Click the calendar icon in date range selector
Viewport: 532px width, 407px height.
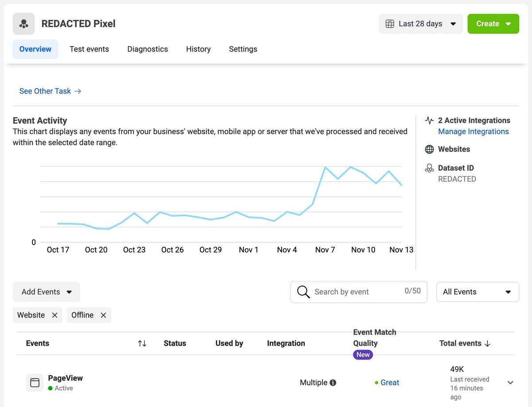[390, 24]
